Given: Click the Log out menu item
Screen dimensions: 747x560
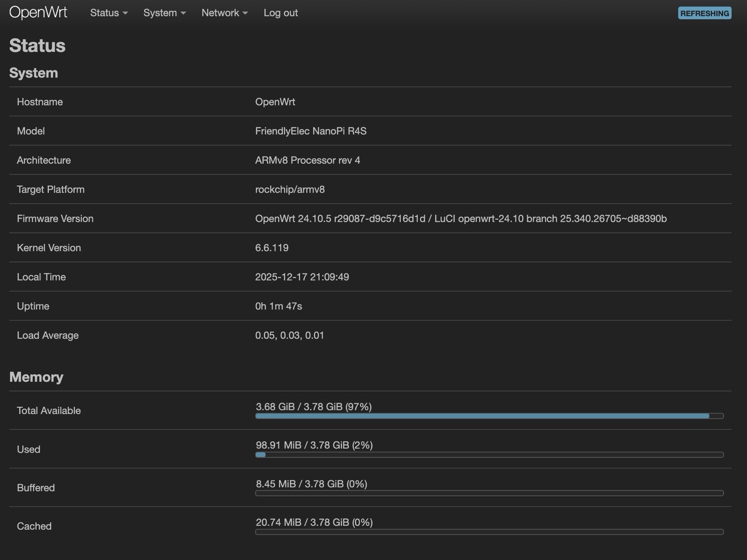Looking at the screenshot, I should (x=280, y=13).
